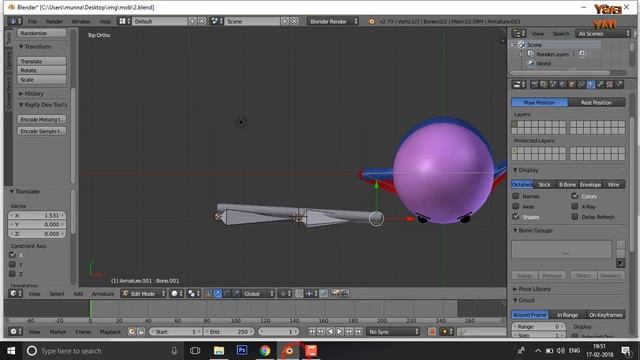Click the screen layout browse icon
Viewport: 640px width, 360px height.
click(124, 21)
